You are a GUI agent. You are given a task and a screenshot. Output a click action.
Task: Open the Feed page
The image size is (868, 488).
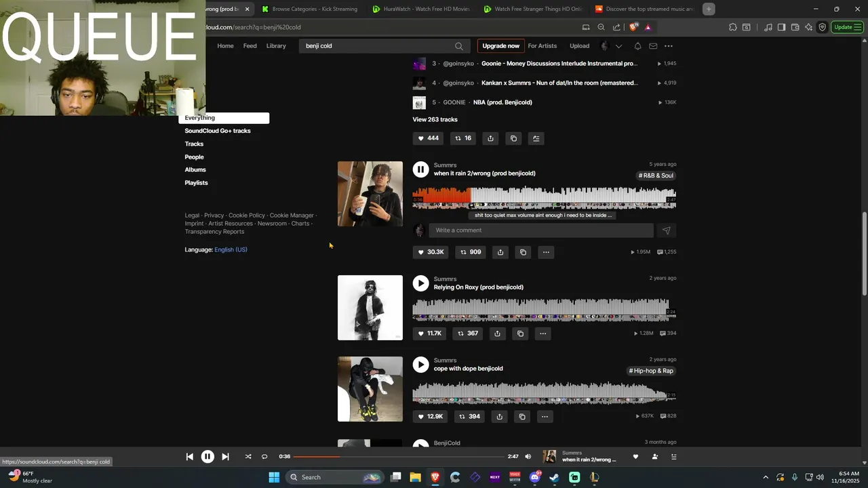pyautogui.click(x=250, y=46)
